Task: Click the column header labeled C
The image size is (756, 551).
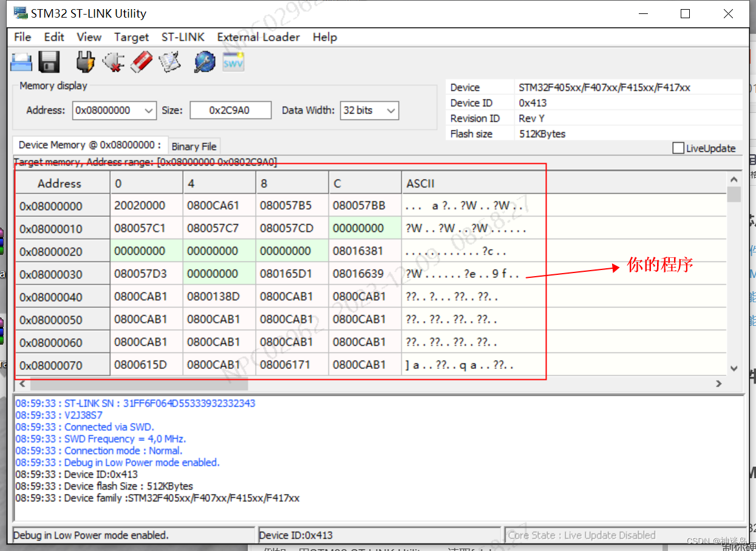Action: [365, 183]
